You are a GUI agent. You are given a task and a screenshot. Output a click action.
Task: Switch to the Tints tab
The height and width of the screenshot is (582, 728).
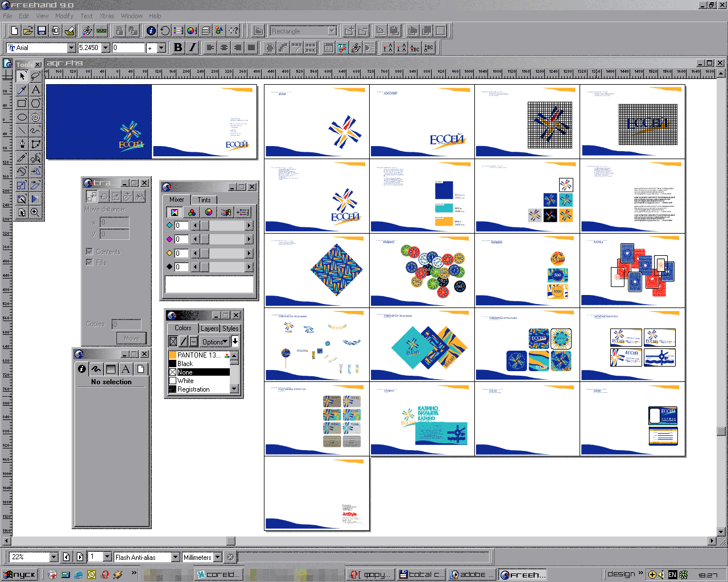coord(204,199)
